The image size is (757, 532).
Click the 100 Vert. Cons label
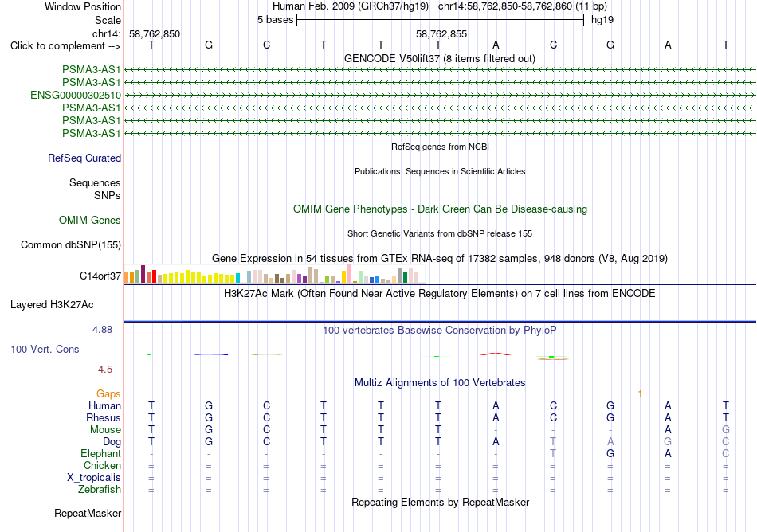click(x=45, y=349)
